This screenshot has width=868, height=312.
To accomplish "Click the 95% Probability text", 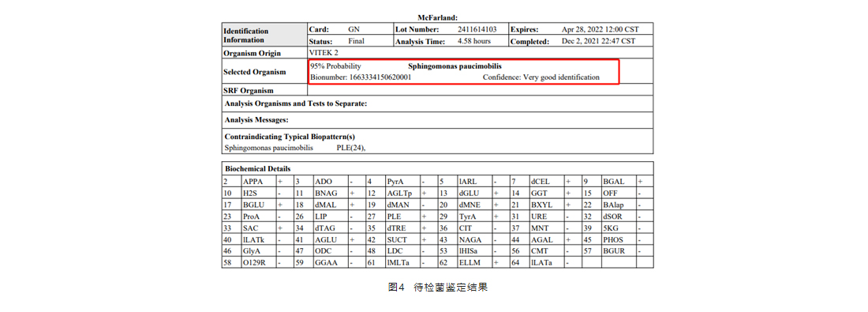I will coord(335,66).
